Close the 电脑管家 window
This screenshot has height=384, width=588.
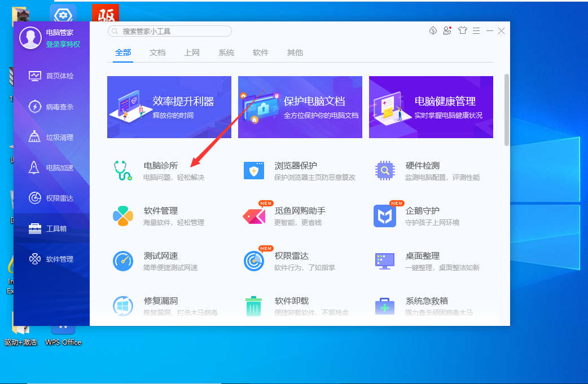click(x=501, y=30)
